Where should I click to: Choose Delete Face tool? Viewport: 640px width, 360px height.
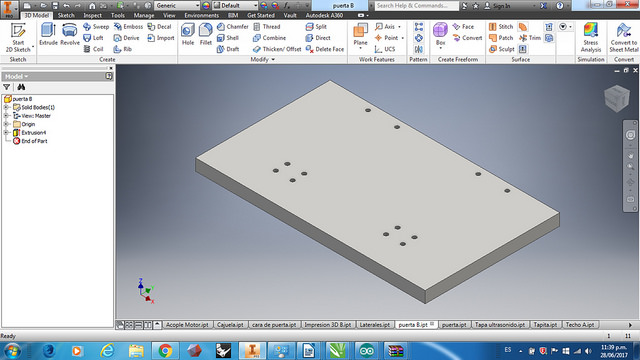click(324, 49)
